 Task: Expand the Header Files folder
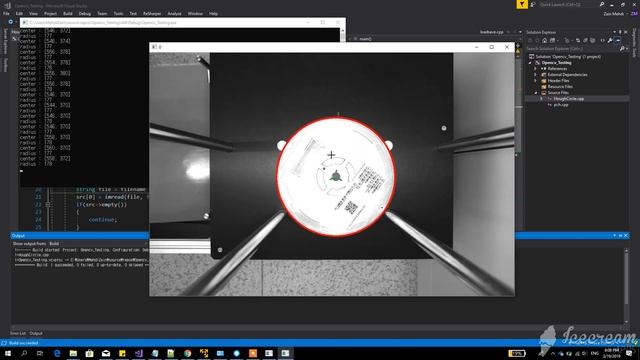pyautogui.click(x=536, y=81)
